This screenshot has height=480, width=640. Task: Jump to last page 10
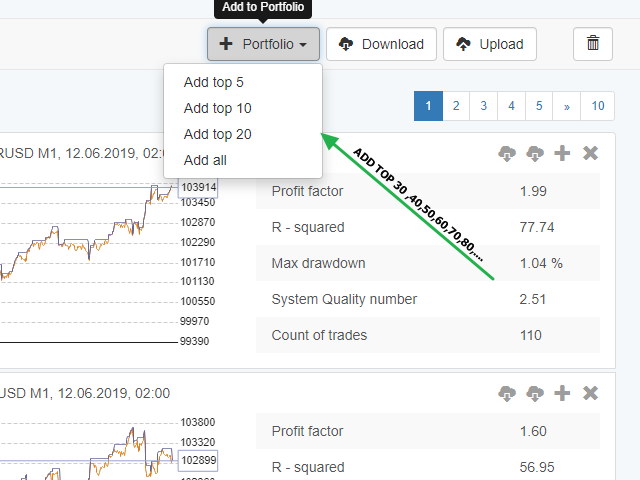(598, 106)
